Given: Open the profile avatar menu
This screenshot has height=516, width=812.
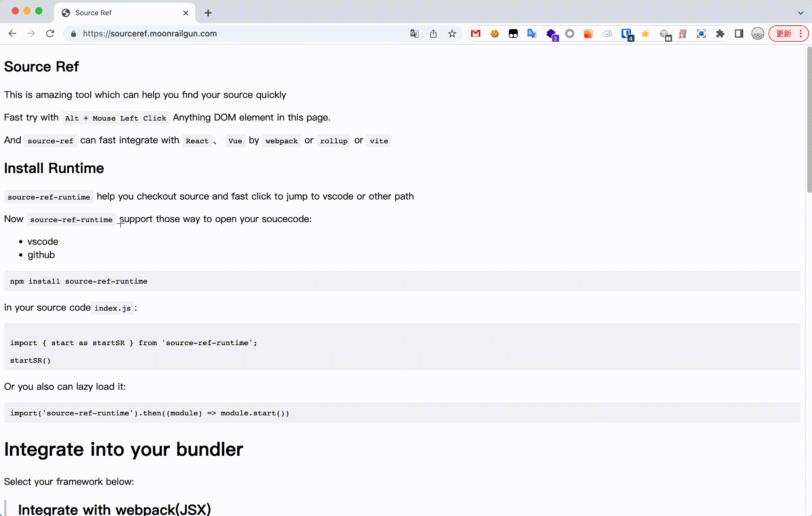Looking at the screenshot, I should click(x=758, y=34).
